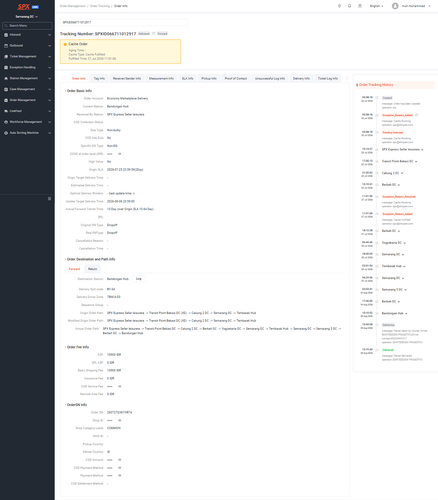Open the Unsuccessful Log Info tab
This screenshot has height=500, width=438.
[270, 78]
